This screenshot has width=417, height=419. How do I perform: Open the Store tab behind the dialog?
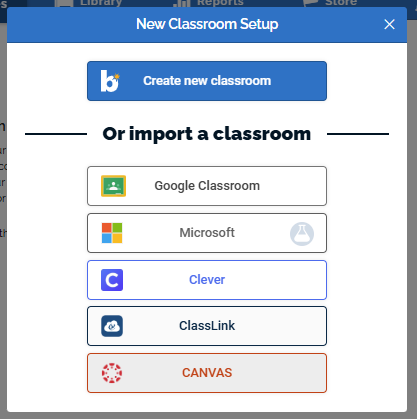(x=330, y=3)
